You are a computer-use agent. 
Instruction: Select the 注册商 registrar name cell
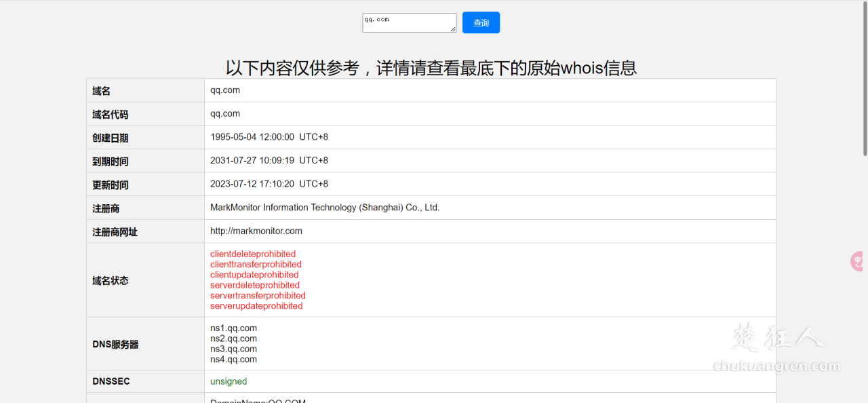325,207
